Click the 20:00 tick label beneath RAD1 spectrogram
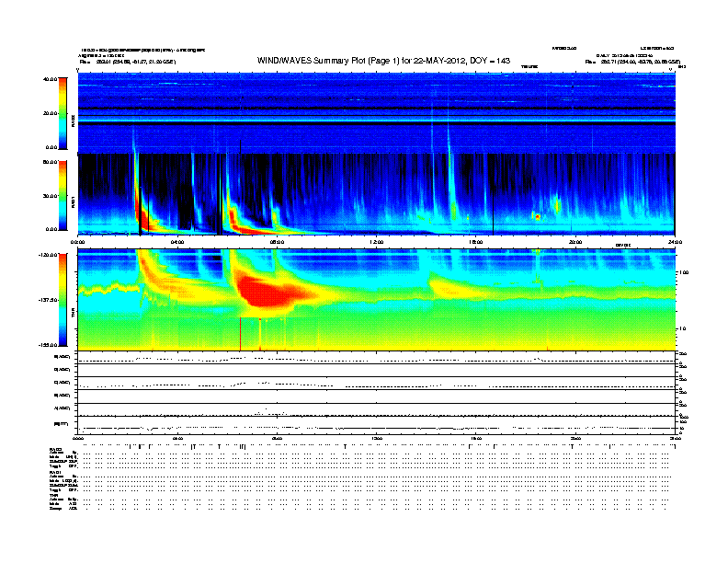The height and width of the screenshot is (563, 728). 575,242
